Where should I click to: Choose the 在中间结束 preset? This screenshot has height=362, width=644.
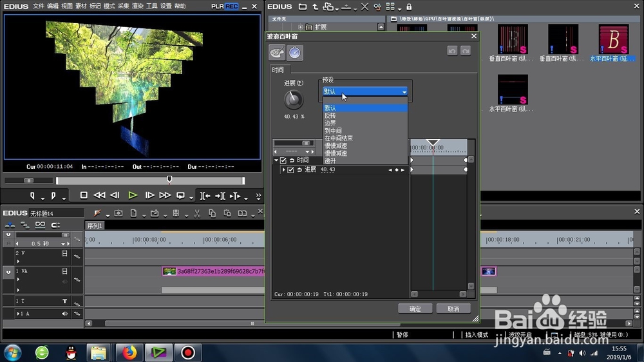(365, 138)
